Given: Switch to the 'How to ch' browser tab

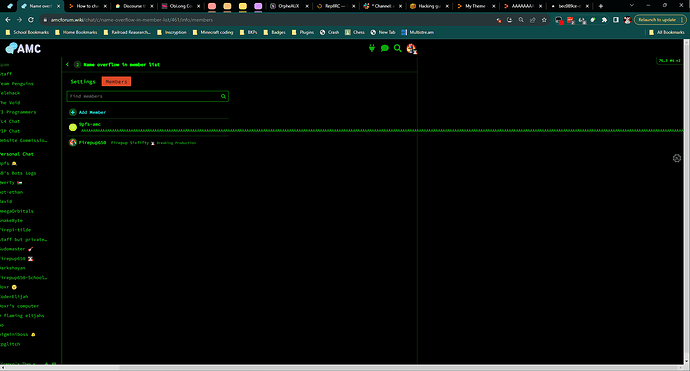Looking at the screenshot, I should click(x=87, y=6).
